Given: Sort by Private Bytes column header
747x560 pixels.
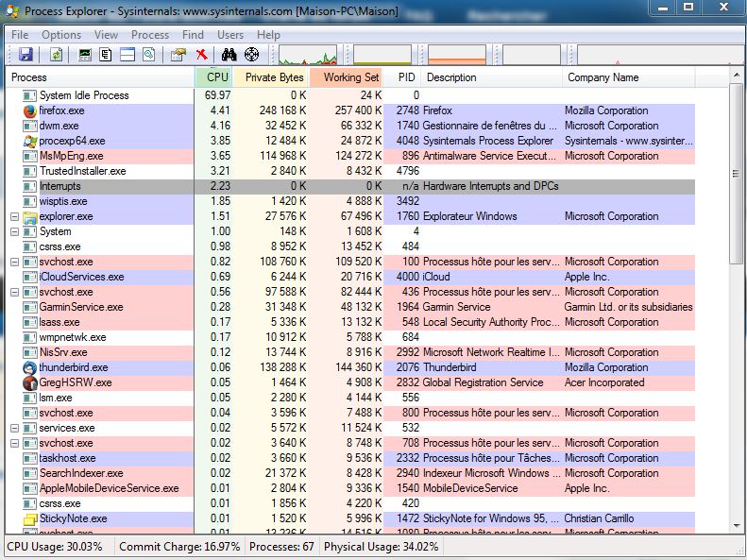Looking at the screenshot, I should click(271, 77).
